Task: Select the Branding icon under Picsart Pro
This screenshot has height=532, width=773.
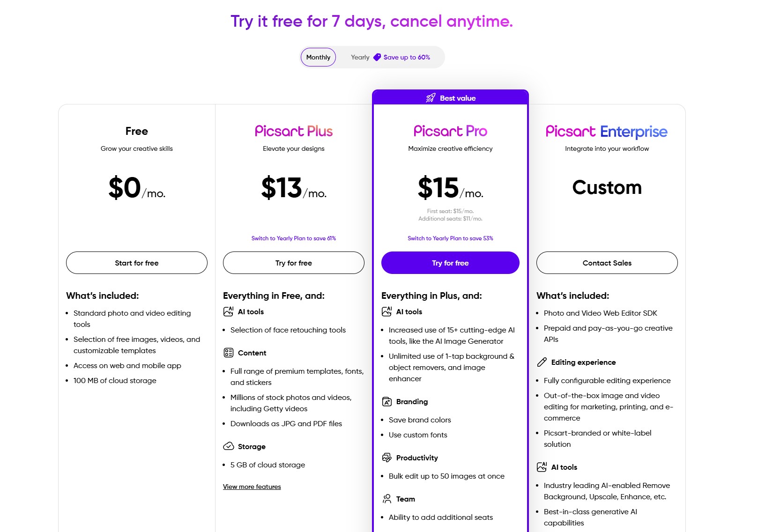Action: [x=386, y=401]
